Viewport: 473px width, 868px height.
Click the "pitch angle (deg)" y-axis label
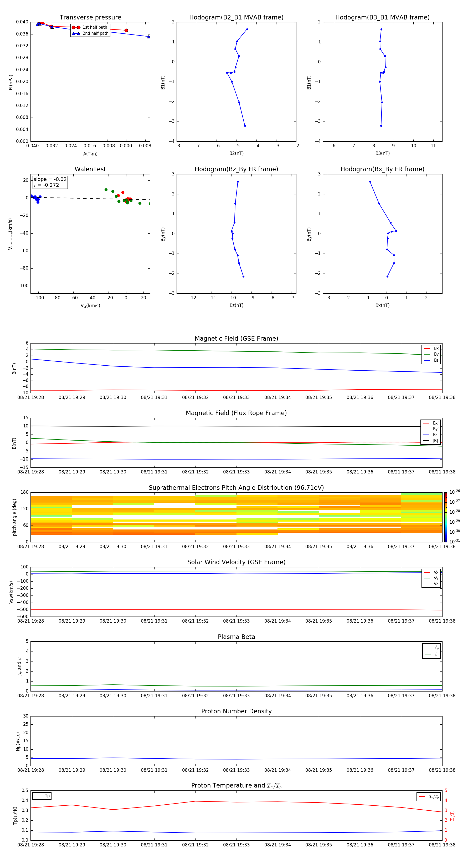click(x=14, y=517)
